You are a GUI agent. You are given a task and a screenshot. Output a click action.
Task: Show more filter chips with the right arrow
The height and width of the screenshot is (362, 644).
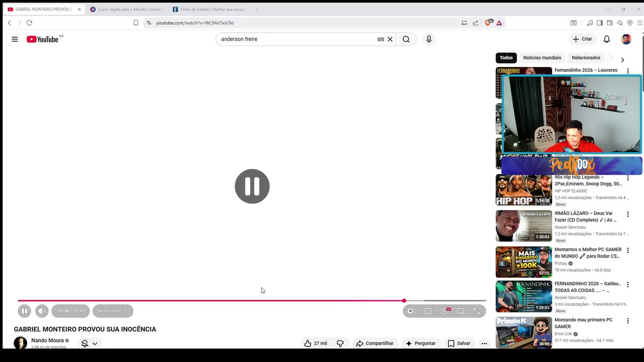pyautogui.click(x=622, y=59)
